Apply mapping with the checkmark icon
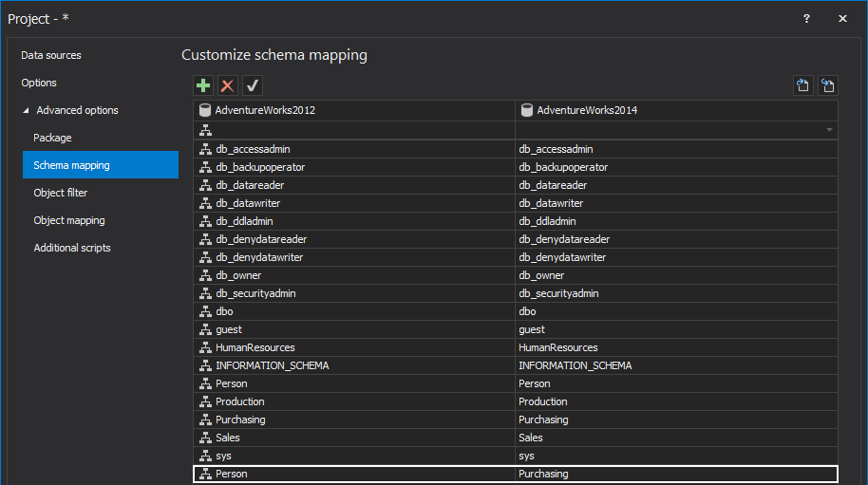The height and width of the screenshot is (485, 868). click(x=253, y=85)
